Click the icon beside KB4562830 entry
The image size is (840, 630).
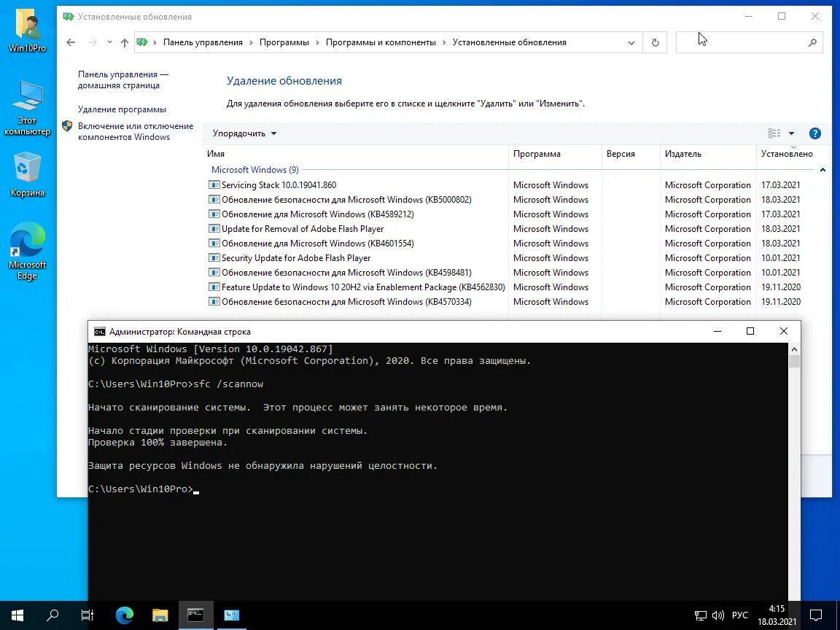214,287
